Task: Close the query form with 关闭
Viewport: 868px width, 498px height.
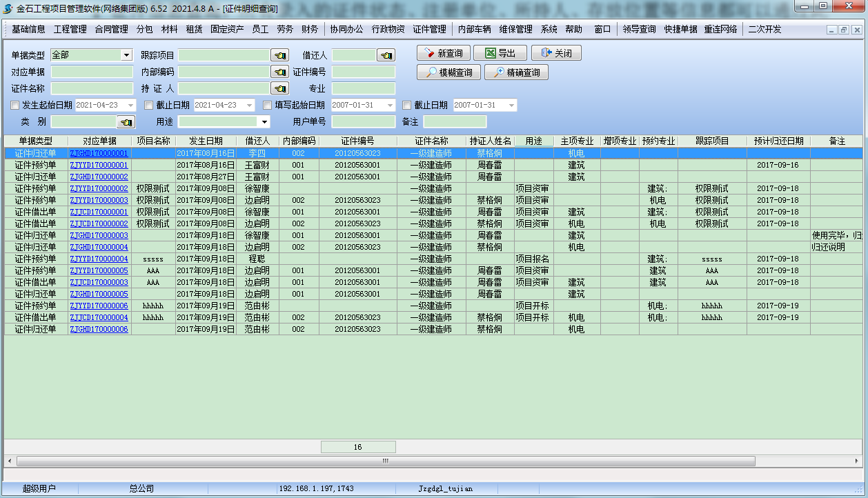Action: click(556, 53)
